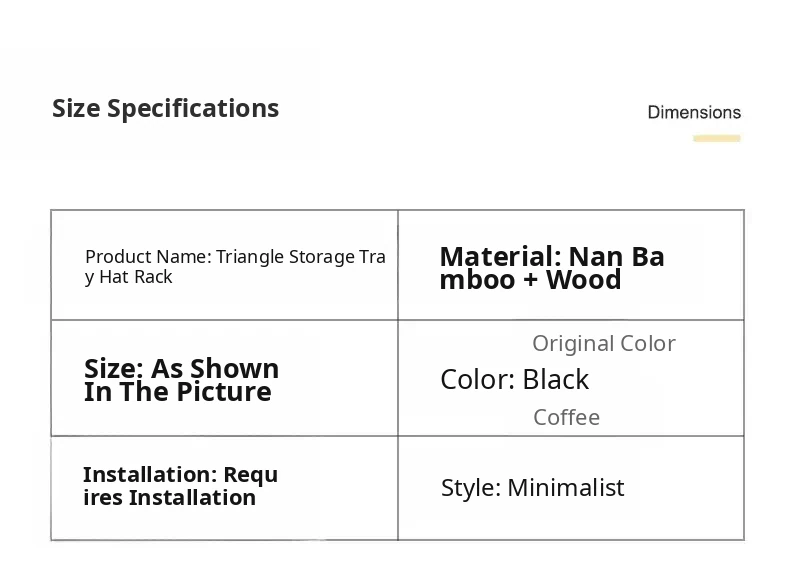This screenshot has height=585, width=790.
Task: Open the Dimensions tab
Action: tap(694, 113)
